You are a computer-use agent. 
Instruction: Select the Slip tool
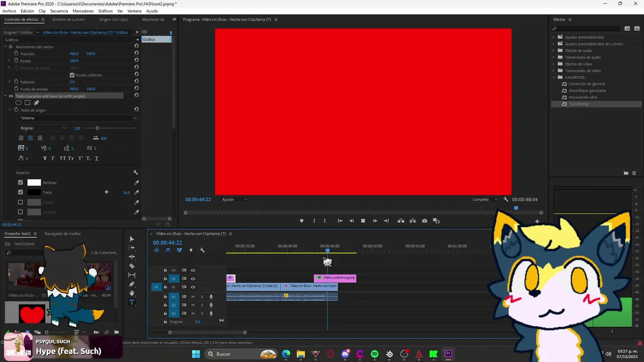click(x=132, y=275)
